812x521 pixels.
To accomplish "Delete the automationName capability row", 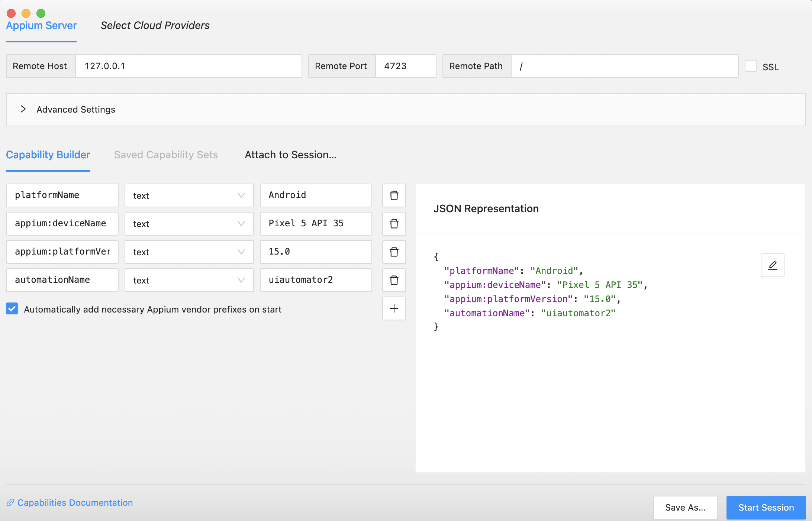I will pyautogui.click(x=394, y=280).
